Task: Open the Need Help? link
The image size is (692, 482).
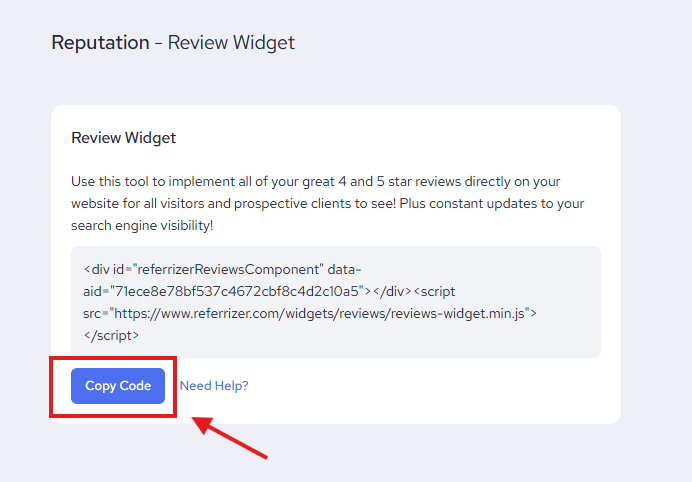Action: (214, 386)
